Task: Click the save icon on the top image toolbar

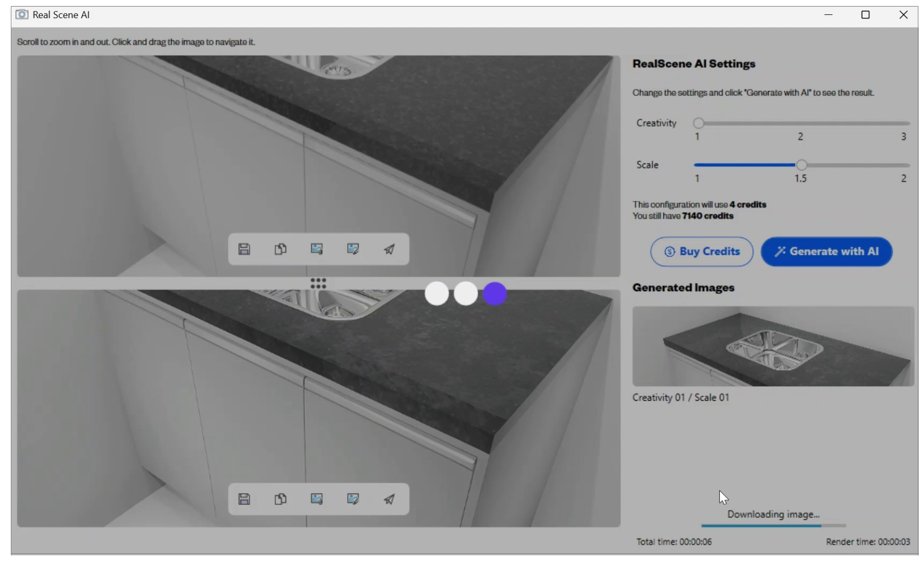Action: coord(244,250)
